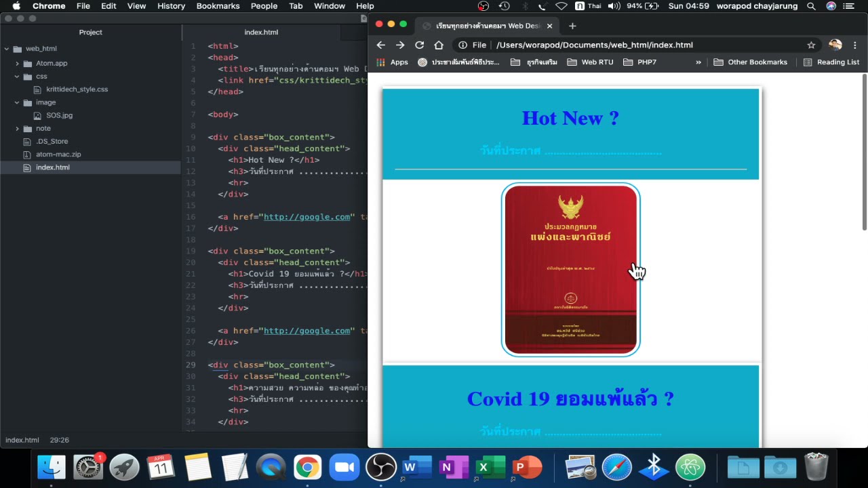Expand the Atom.app folder
This screenshot has height=488, width=868.
pos(17,63)
